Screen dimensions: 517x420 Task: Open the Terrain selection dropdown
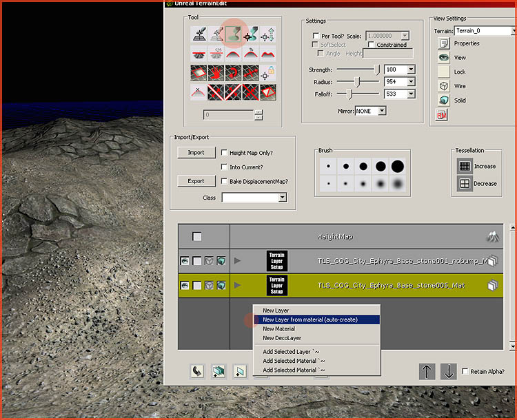513,31
